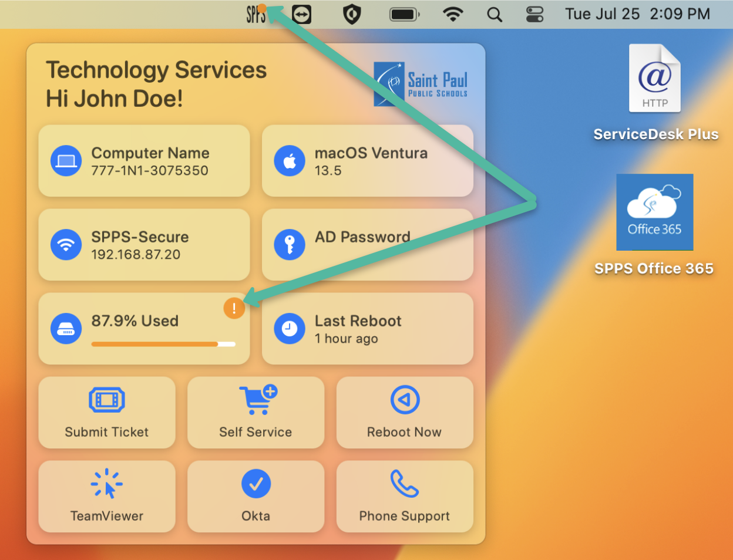Open the shield security menu bar icon
Image resolution: width=733 pixels, height=560 pixels.
[x=352, y=15]
